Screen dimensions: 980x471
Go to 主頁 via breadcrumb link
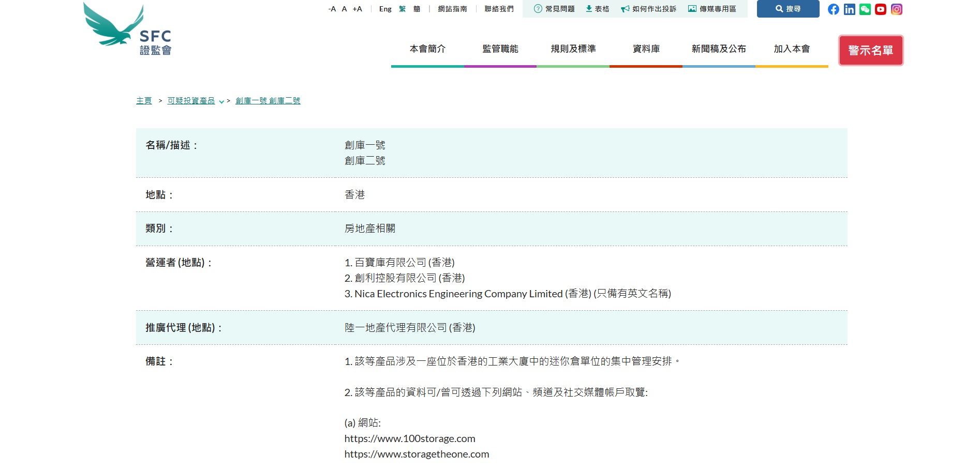(144, 101)
